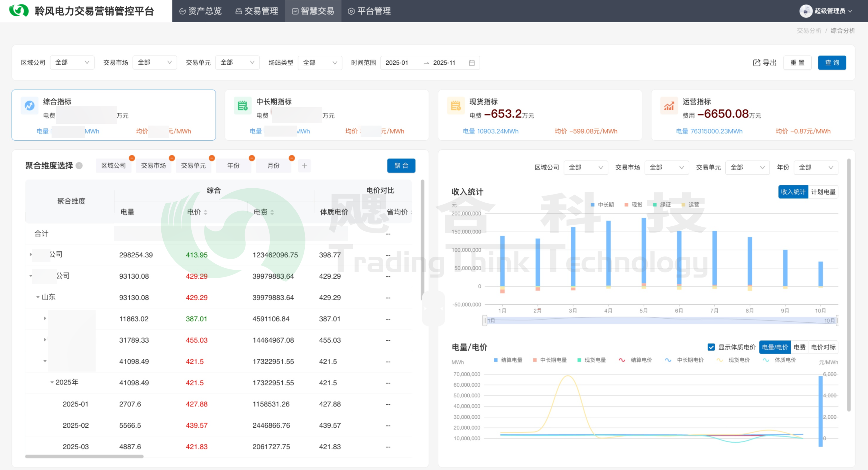
Task: Click the info icon beside 聚合维度选择
Action: click(x=79, y=166)
